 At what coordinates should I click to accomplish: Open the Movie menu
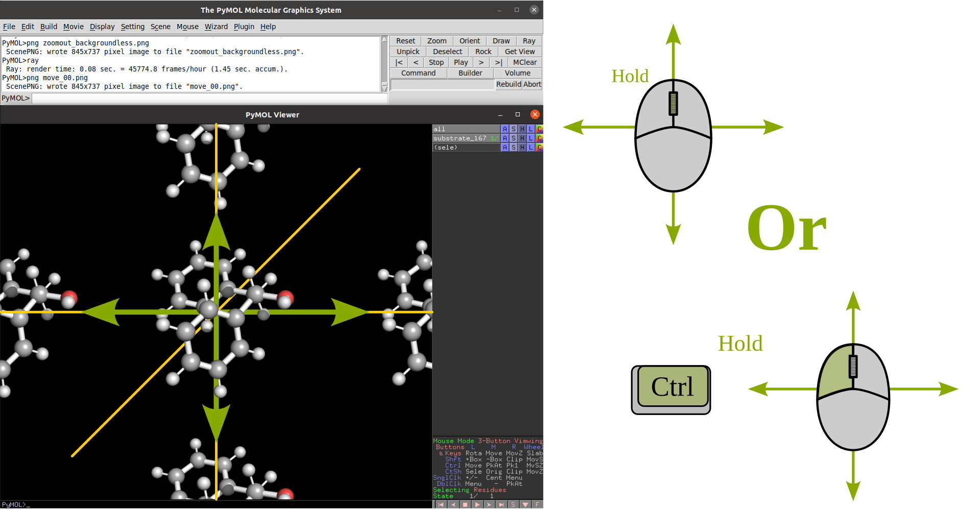tap(74, 27)
